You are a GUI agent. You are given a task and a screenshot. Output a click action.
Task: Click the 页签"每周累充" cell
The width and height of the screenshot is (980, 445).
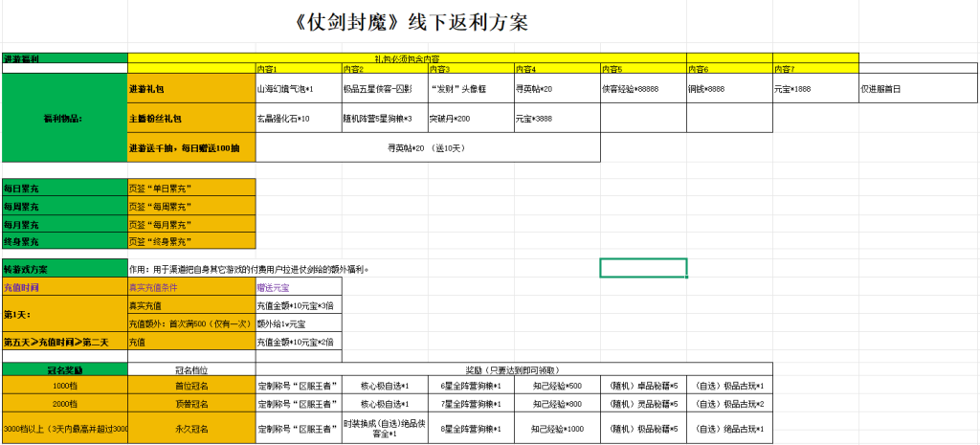click(191, 206)
